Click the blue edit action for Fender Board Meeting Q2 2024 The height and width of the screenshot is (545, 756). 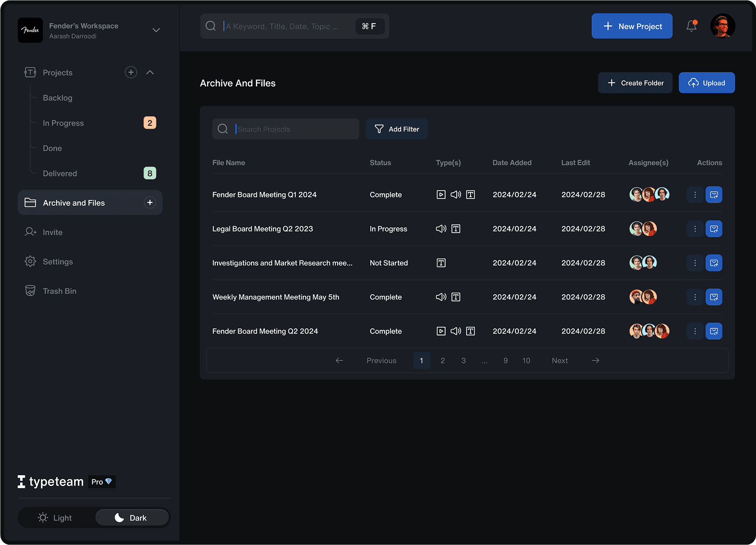tap(714, 331)
